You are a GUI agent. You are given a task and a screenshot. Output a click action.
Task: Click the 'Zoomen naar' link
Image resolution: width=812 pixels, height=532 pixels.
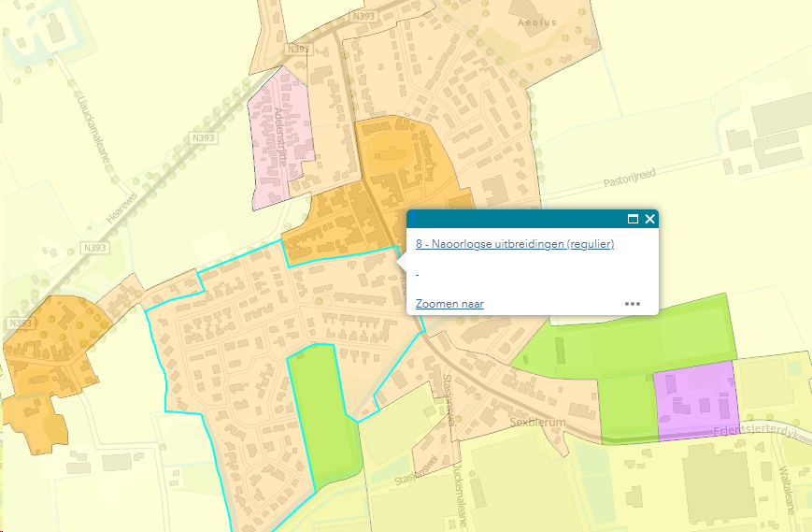tap(449, 304)
